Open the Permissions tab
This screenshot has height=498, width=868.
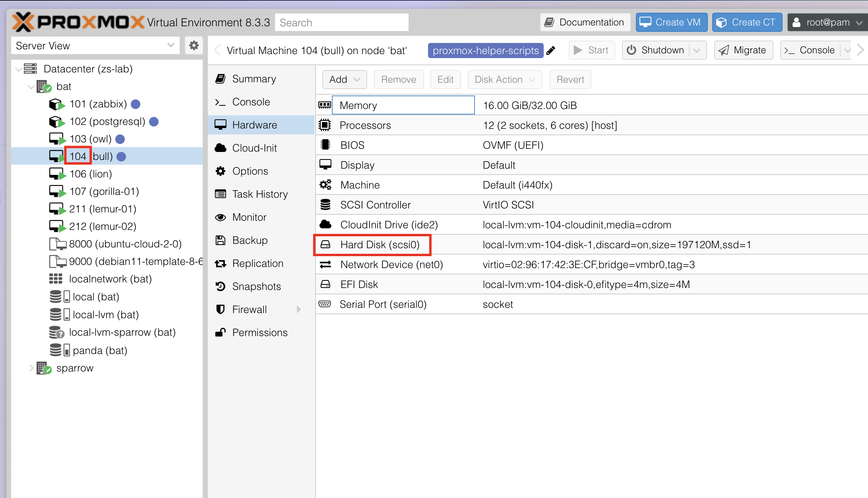pos(261,333)
